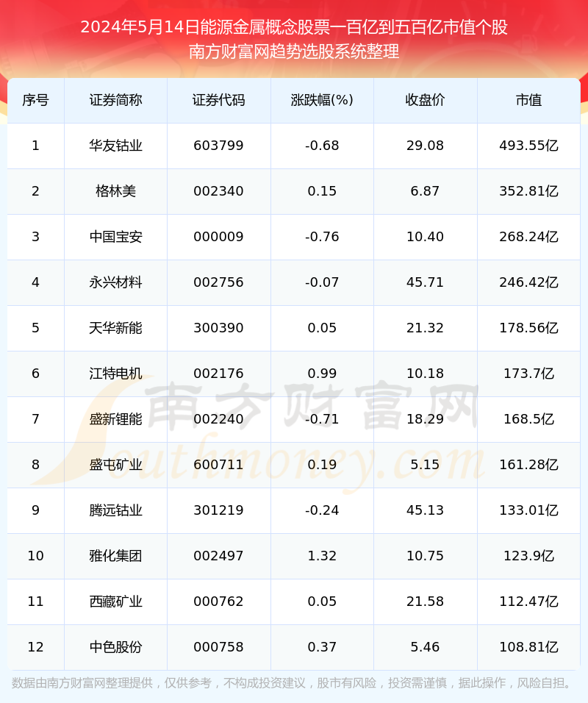The width and height of the screenshot is (588, 703).
Task: Select stock name 中色股份
Action: 115,647
